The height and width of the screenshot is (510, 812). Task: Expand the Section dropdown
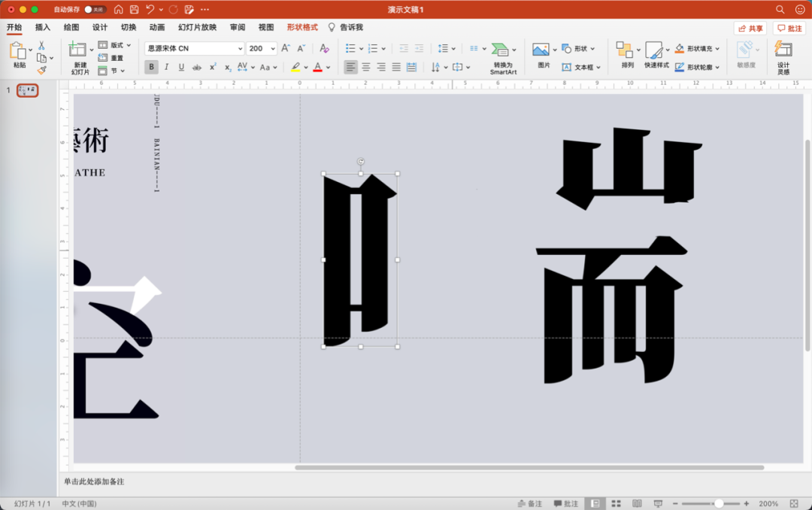(111, 71)
